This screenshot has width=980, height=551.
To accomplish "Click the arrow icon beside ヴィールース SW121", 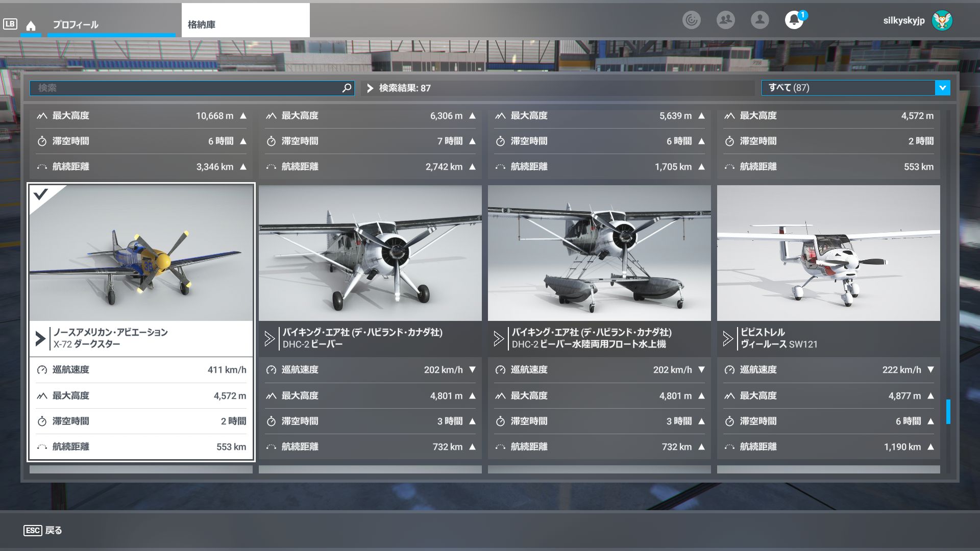I will click(x=728, y=338).
